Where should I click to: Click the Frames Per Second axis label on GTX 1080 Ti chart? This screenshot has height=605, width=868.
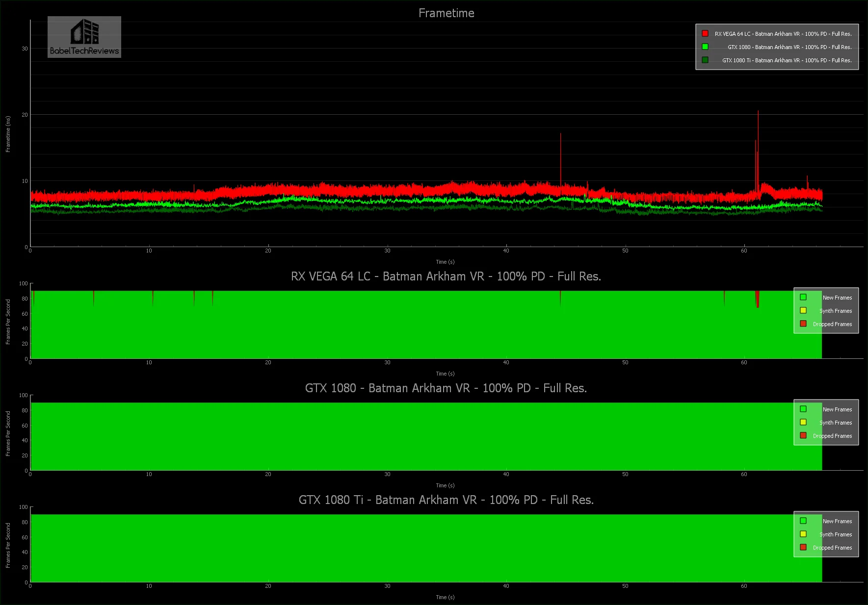tap(8, 545)
